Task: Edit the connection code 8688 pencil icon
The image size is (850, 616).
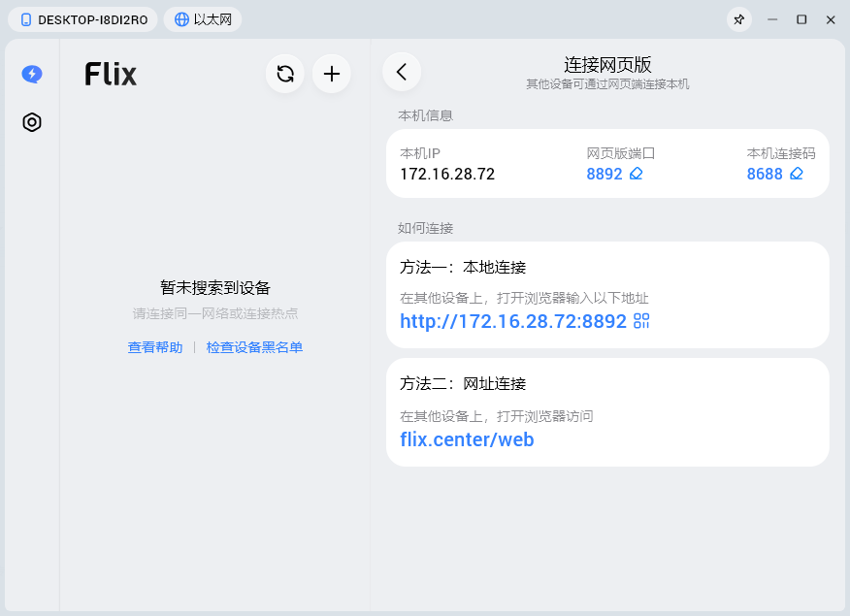Action: [797, 174]
